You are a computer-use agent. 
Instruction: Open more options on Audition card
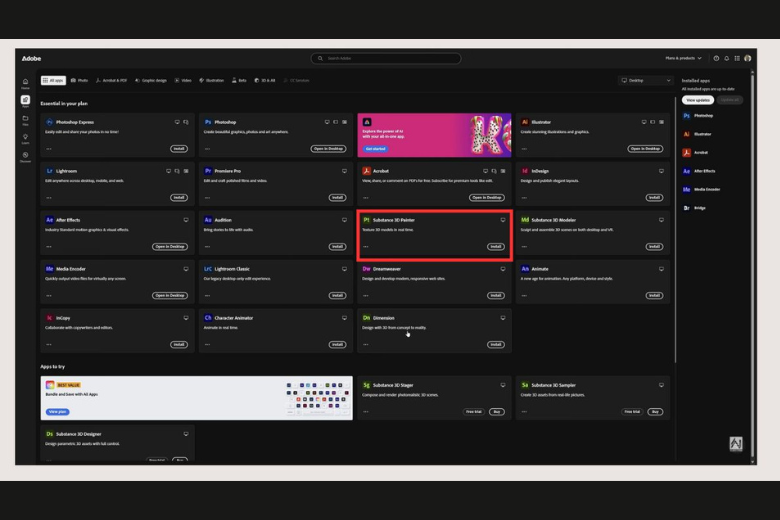207,247
